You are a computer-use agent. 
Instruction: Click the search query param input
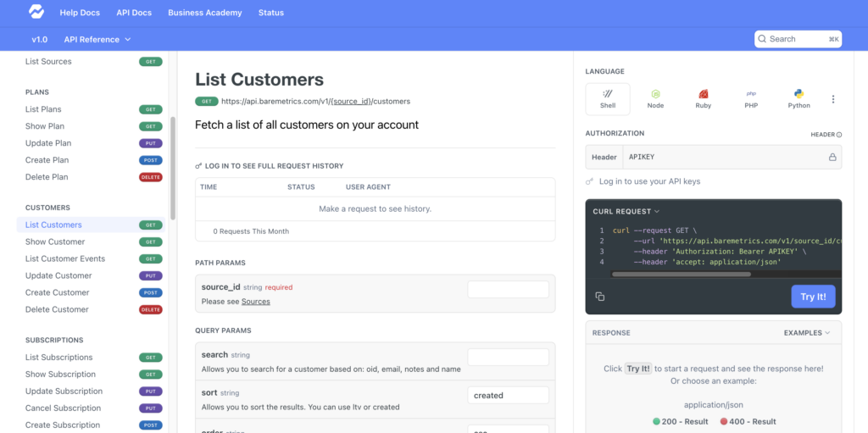click(x=509, y=357)
